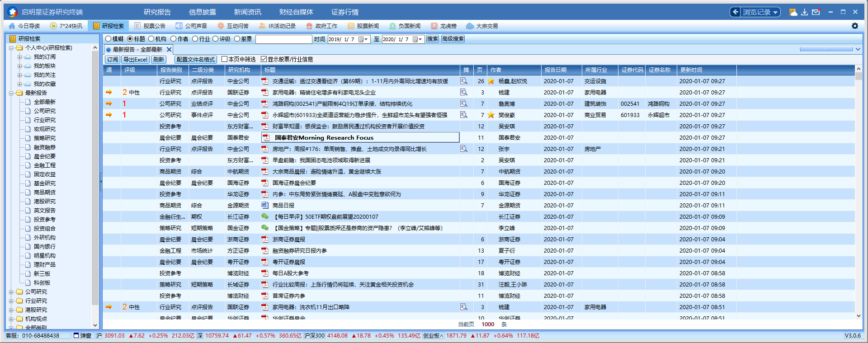Image resolution: width=868 pixels, height=343 pixels.
Task: Open the 今日导读 home toolbar item
Action: (24, 26)
